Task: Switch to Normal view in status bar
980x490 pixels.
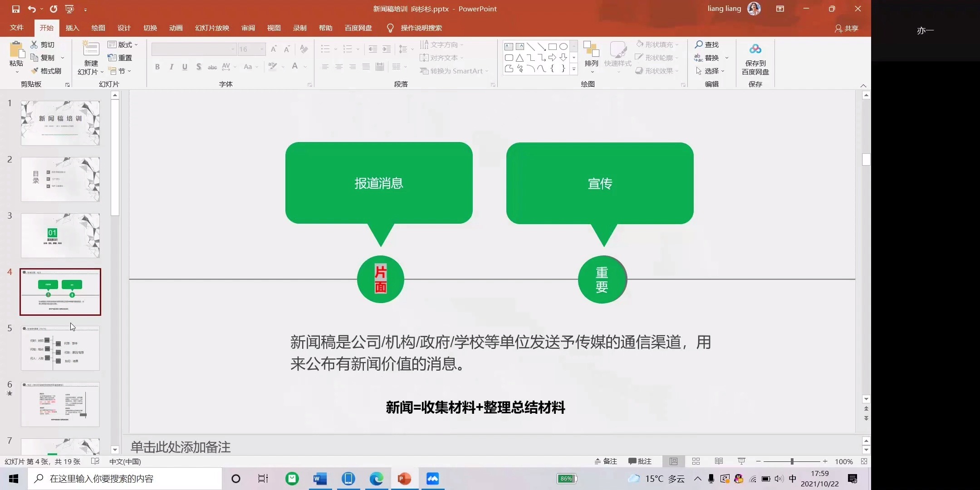Action: (x=673, y=461)
